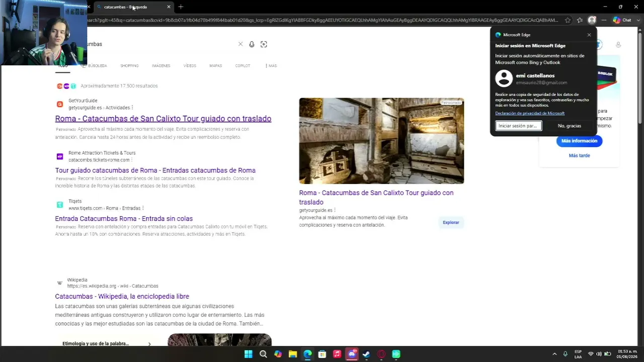Open San Calixto link under the catacomb photo
Image resolution: width=644 pixels, height=362 pixels.
coord(376,198)
